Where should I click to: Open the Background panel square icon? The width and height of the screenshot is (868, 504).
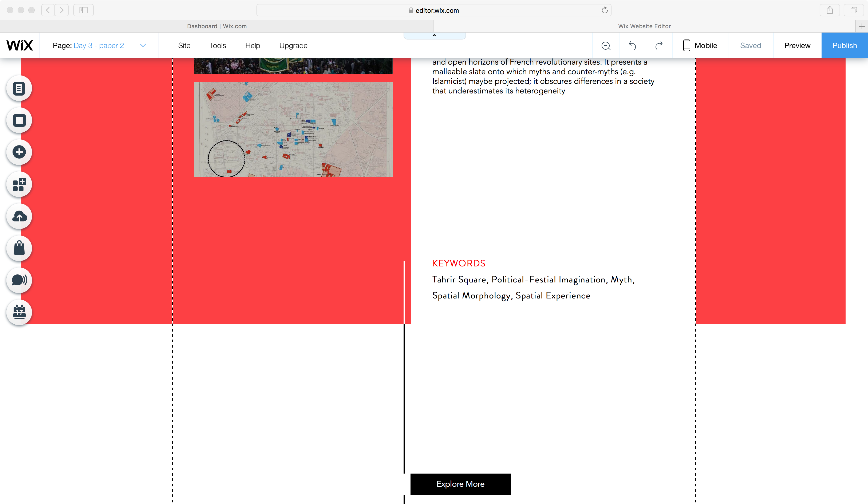tap(19, 120)
